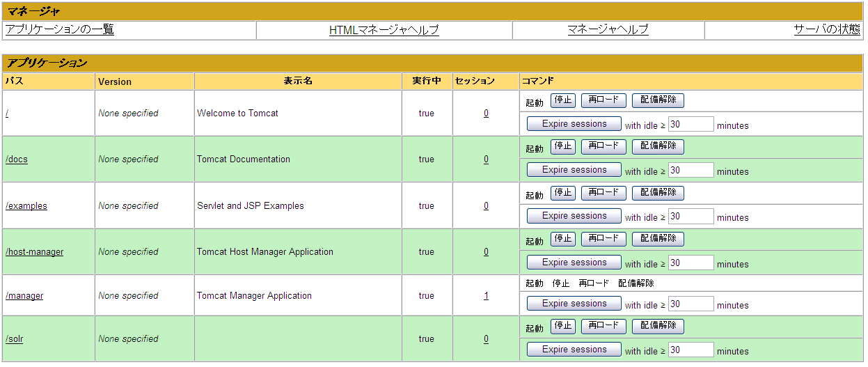
Task: Edit idle minutes field for /docs
Action: (691, 170)
